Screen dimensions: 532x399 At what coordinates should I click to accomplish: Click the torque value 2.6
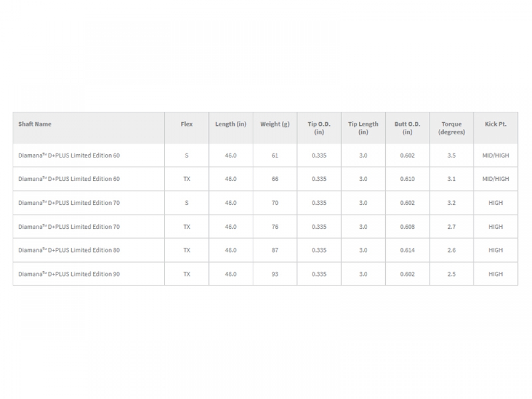(x=451, y=250)
